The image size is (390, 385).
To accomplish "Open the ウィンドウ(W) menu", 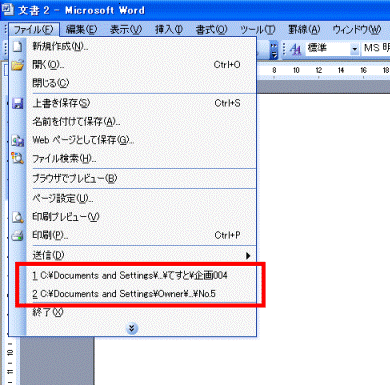I will click(357, 29).
